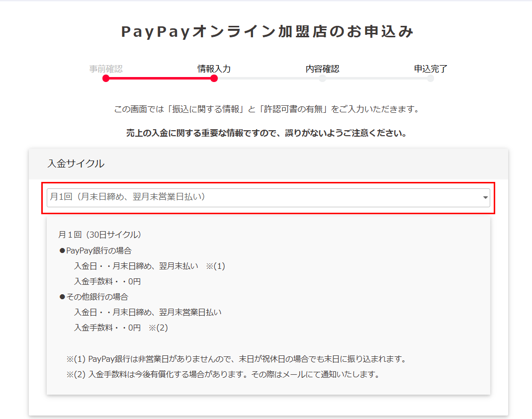This screenshot has height=419, width=532.
Task: Select the 内容確認 step label
Action: tap(322, 69)
